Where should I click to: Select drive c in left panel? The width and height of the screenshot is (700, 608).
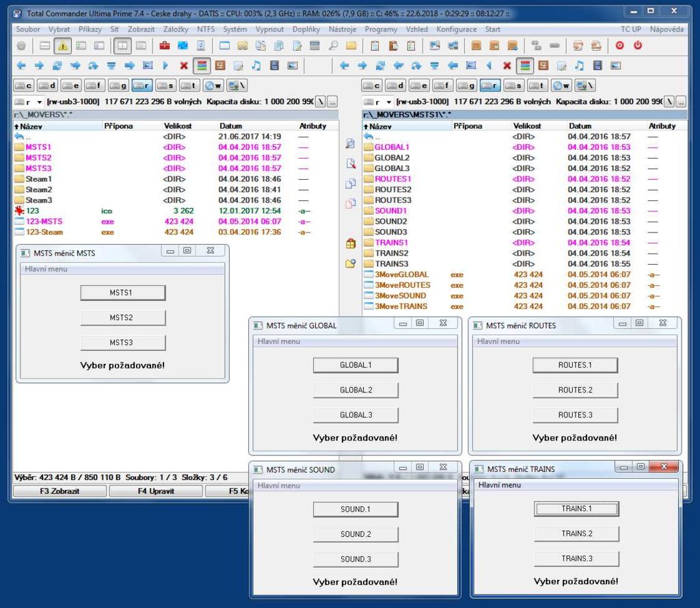click(24, 85)
